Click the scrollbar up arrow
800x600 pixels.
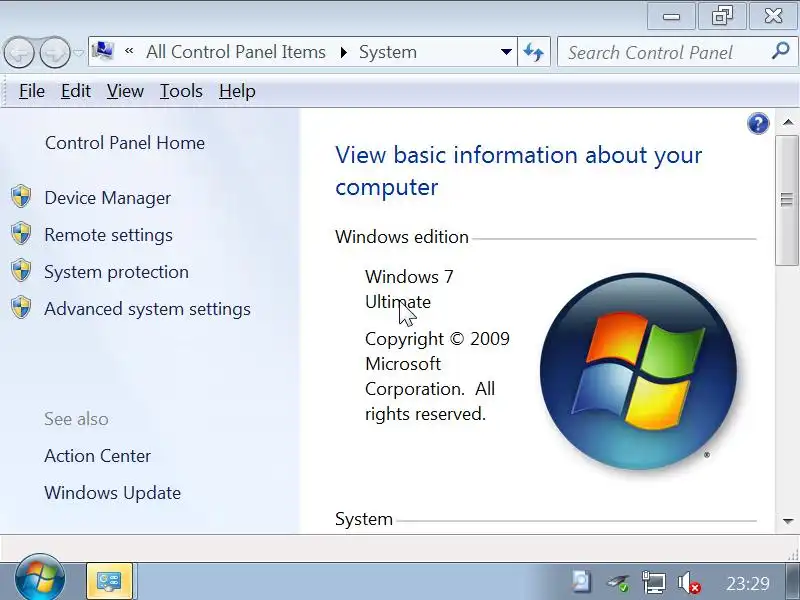pos(788,122)
